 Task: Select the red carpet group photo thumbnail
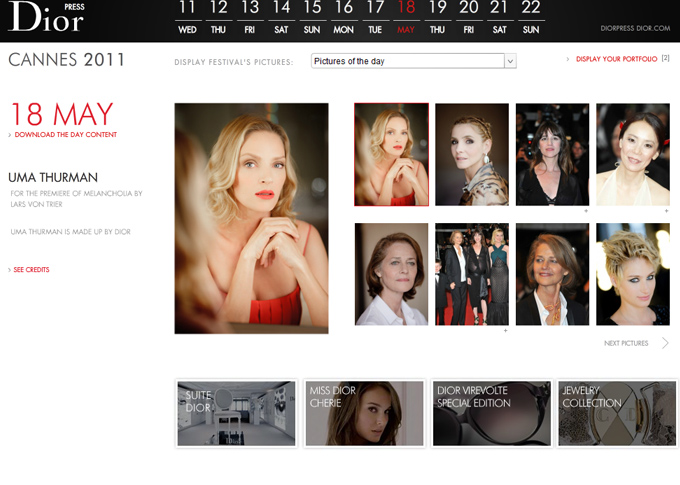(472, 274)
